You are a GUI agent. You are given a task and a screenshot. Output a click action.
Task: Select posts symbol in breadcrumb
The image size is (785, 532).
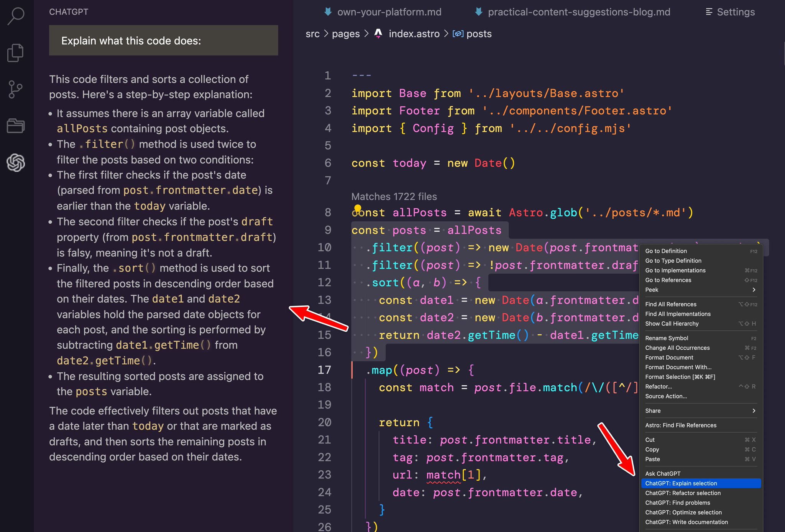tap(479, 34)
